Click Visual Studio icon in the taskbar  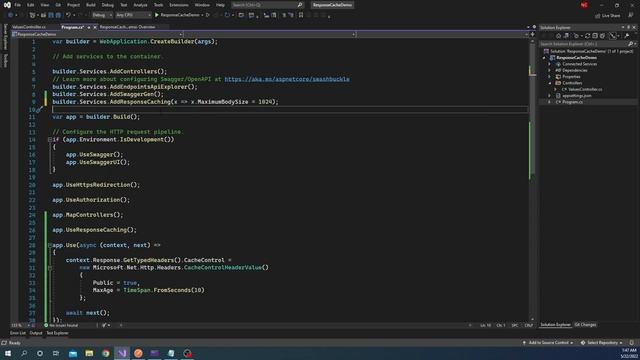[x=122, y=353]
